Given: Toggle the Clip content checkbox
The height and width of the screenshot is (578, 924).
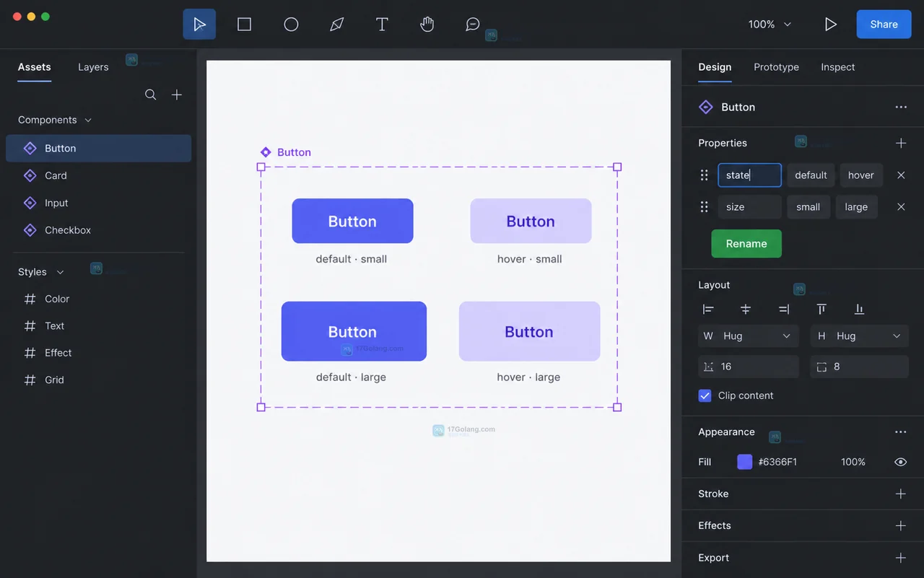Looking at the screenshot, I should [705, 395].
